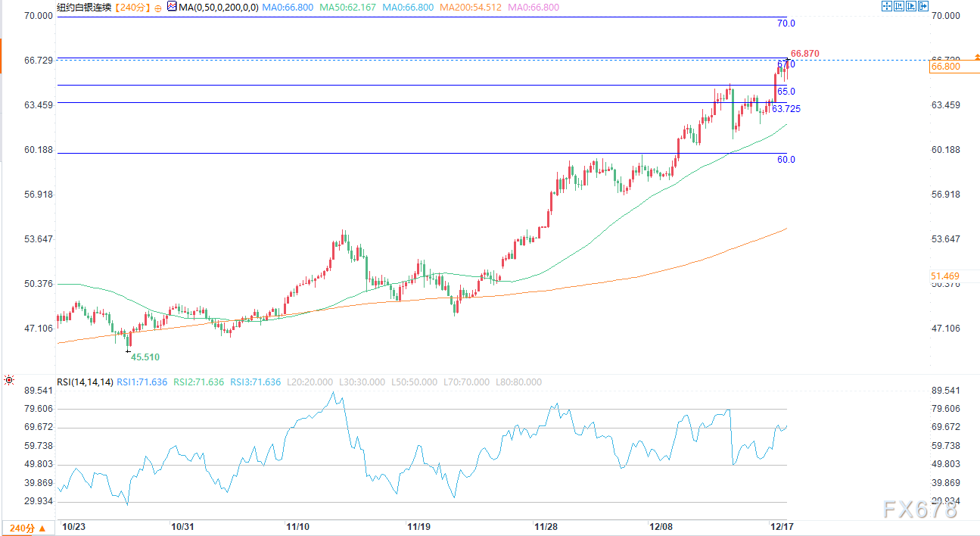Click leftmost icon in top-right chart toolbar
The width and height of the screenshot is (980, 536).
(x=886, y=6)
